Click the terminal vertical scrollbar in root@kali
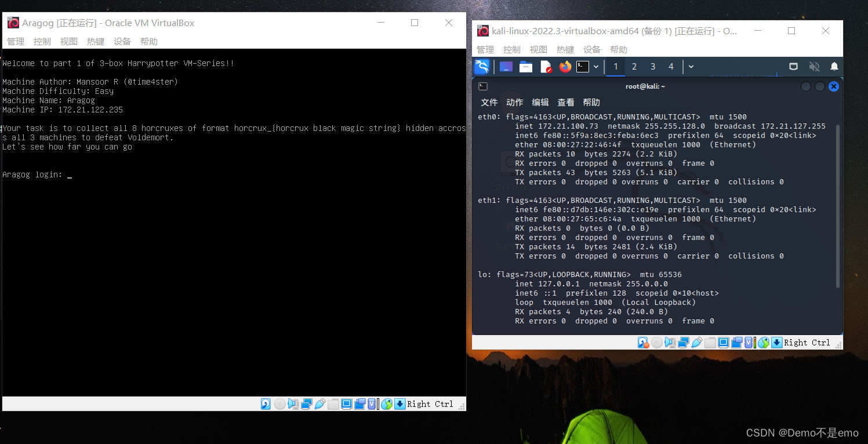The height and width of the screenshot is (444, 868). click(x=837, y=206)
